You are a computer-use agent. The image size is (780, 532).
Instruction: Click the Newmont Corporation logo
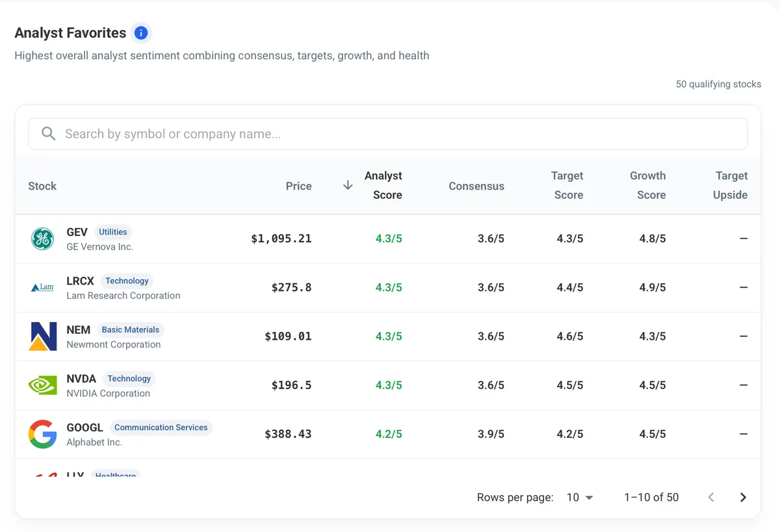click(x=43, y=336)
